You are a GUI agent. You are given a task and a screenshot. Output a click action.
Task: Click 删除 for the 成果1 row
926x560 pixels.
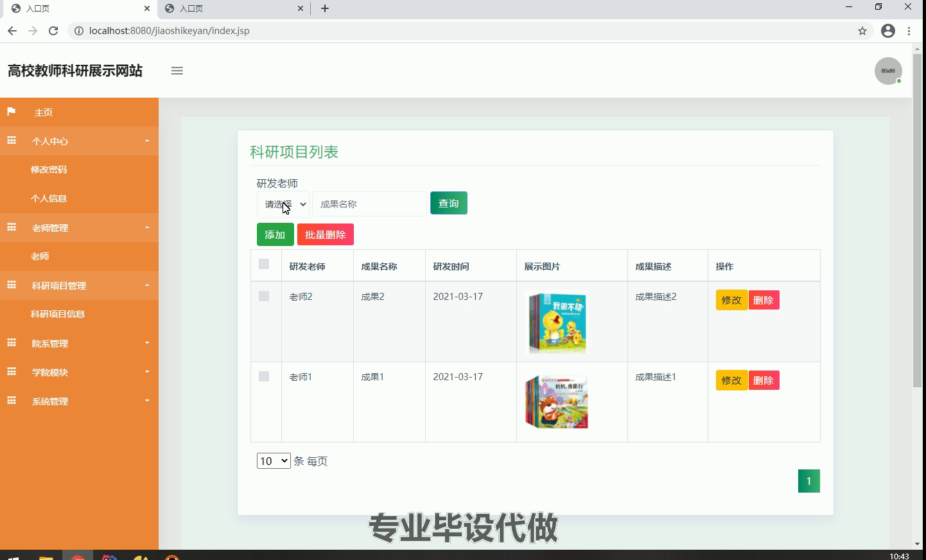pos(764,380)
